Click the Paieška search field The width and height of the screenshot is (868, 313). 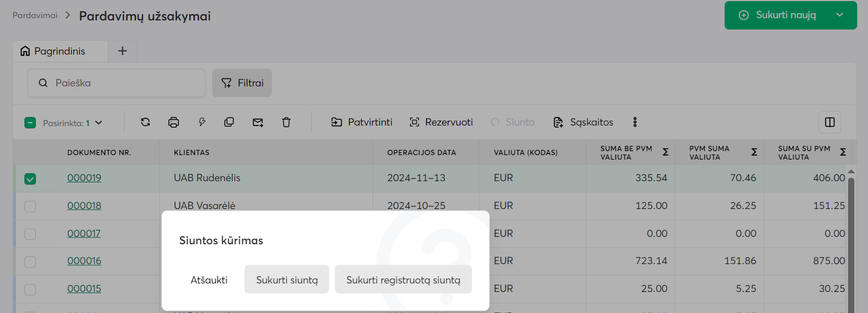point(125,83)
